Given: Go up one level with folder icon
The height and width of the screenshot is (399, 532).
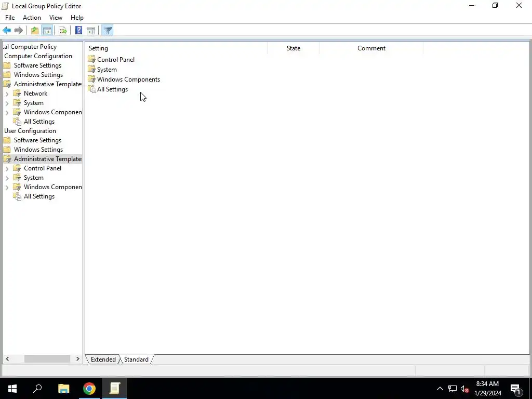Looking at the screenshot, I should (x=35, y=31).
